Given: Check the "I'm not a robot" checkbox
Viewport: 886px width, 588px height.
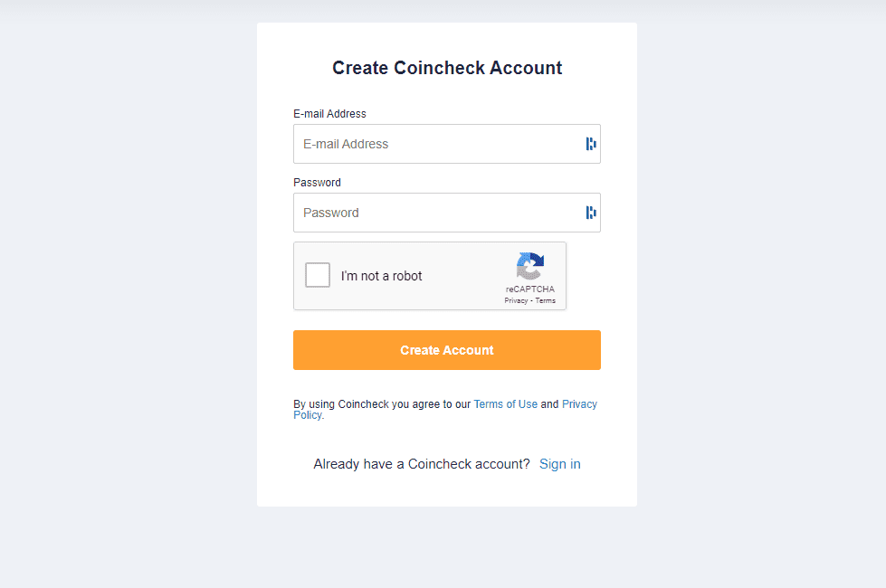Looking at the screenshot, I should 317,275.
